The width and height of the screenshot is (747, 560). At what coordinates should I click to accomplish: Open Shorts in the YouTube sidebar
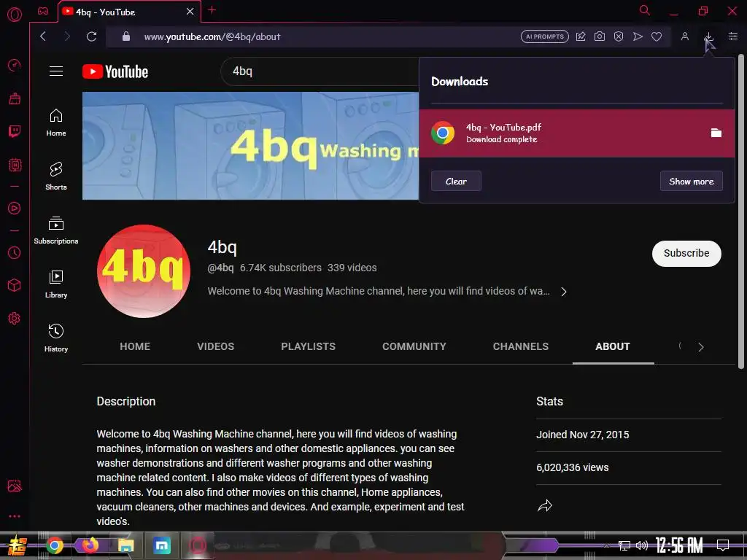pos(56,176)
